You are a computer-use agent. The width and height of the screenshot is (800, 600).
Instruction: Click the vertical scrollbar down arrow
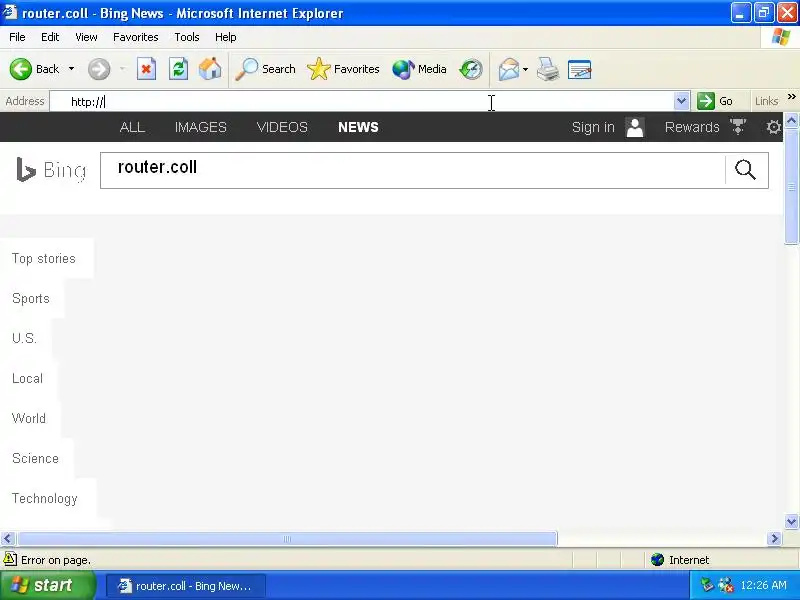(791, 521)
